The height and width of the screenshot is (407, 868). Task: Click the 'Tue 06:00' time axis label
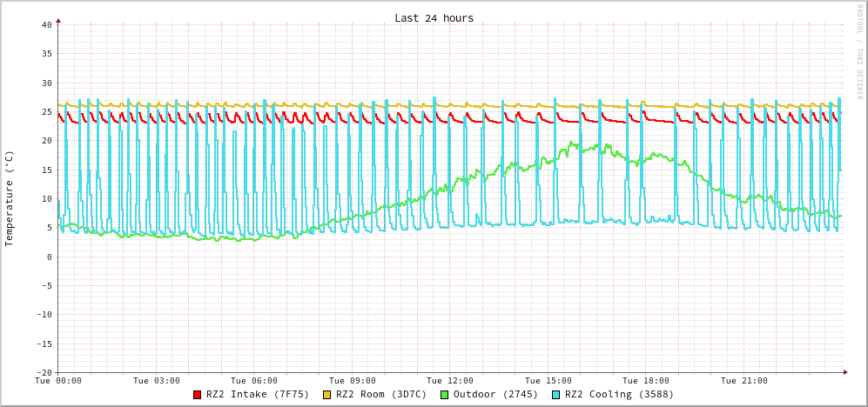click(254, 381)
